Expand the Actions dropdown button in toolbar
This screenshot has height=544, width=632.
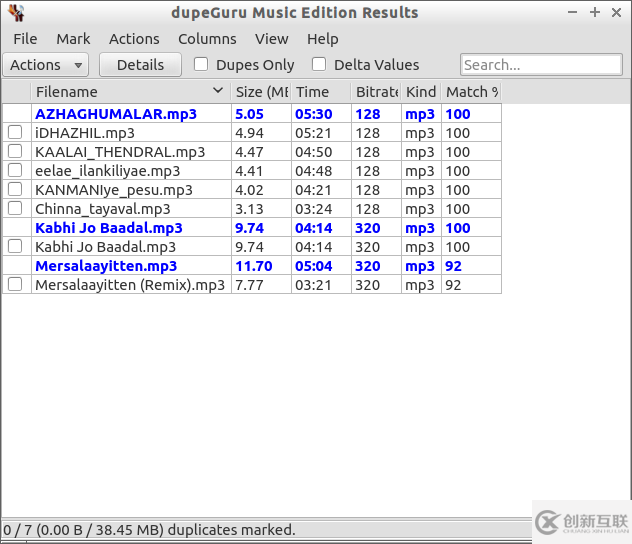click(x=46, y=65)
